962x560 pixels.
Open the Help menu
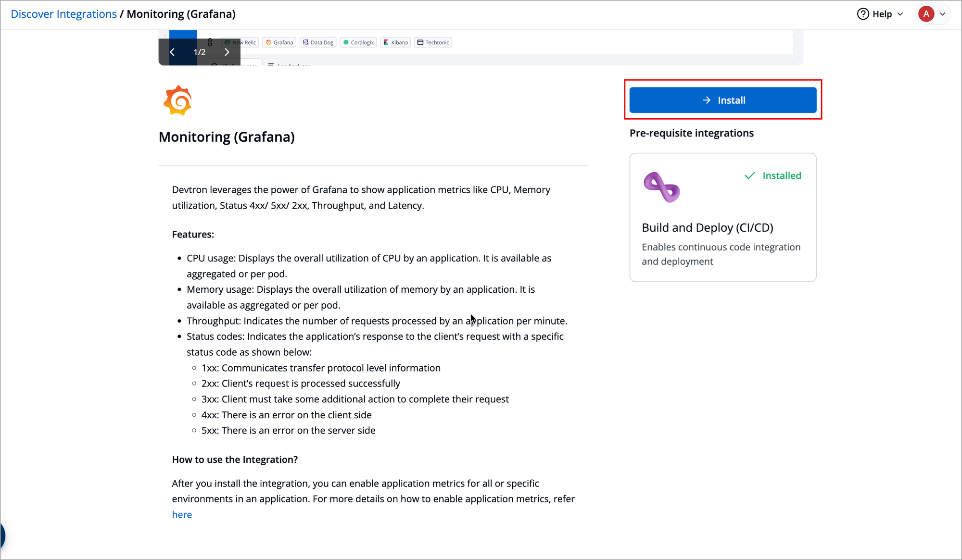(x=880, y=14)
